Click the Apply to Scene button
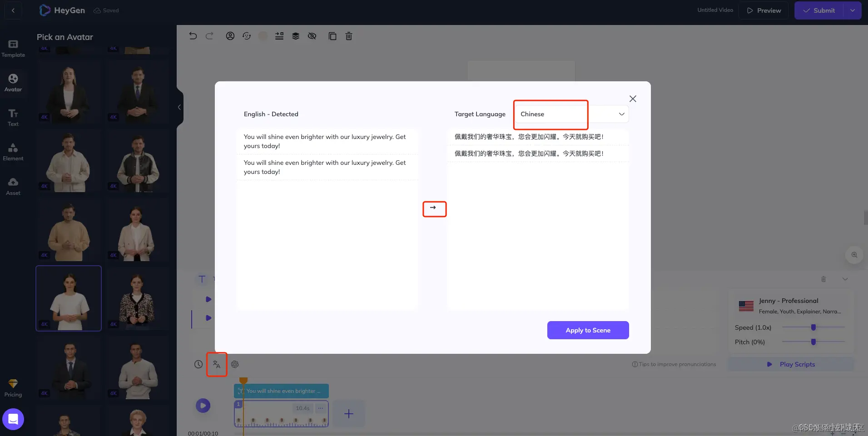 pos(588,330)
